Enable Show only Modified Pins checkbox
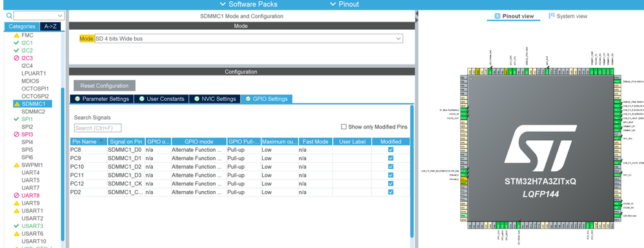 coord(344,127)
